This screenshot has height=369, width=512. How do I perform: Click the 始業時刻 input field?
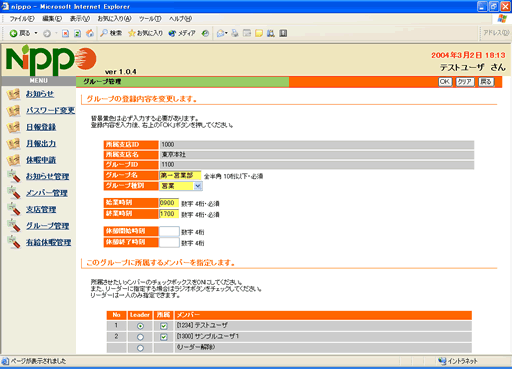pos(169,203)
